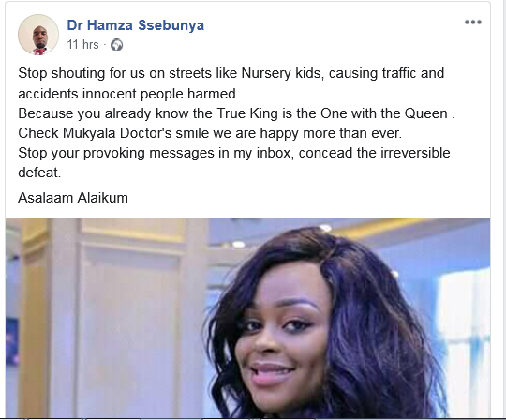506x420 pixels.
Task: Click the 'Asalaam Alaikum' closing text
Action: point(73,198)
